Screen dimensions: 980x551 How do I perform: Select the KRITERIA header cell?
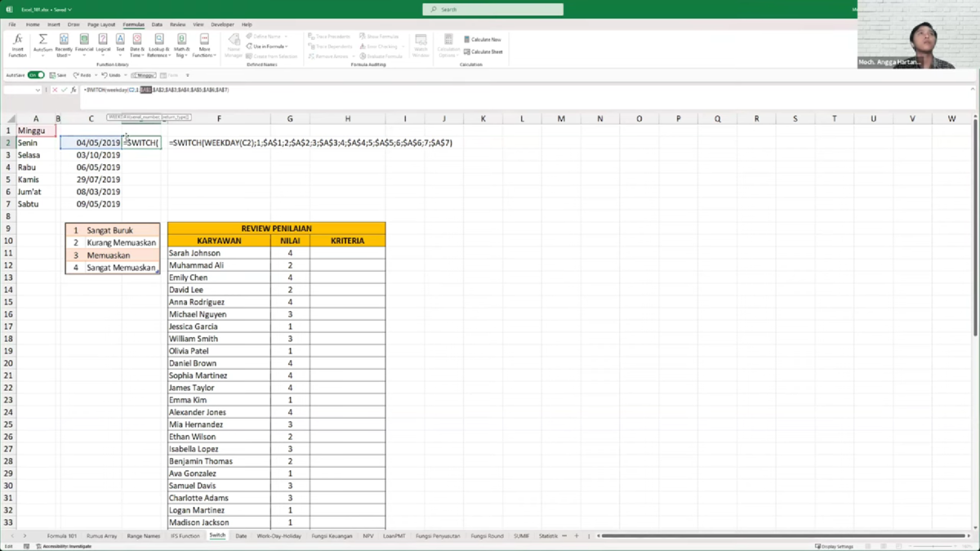(x=348, y=241)
